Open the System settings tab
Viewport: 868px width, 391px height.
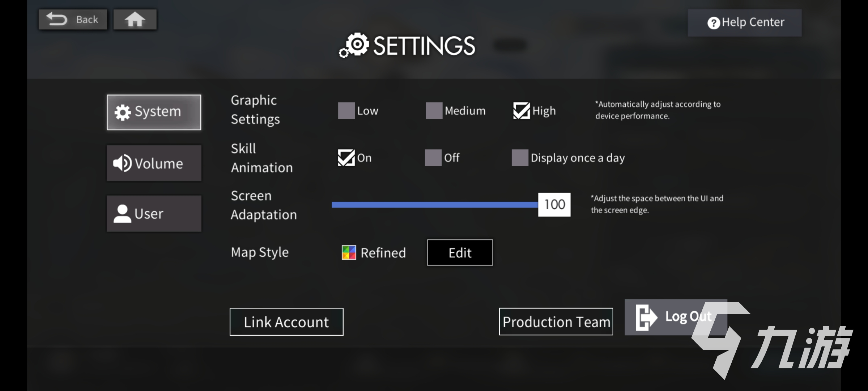154,111
